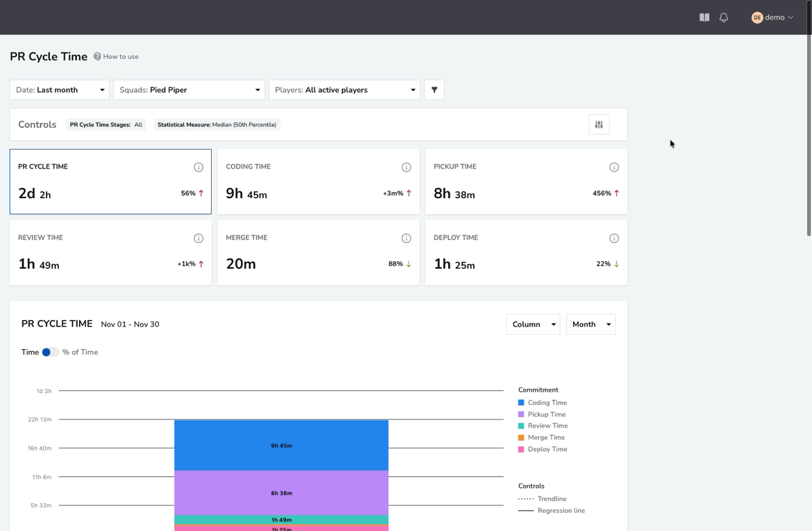Click the How to use help icon
This screenshot has height=531, width=812.
click(97, 57)
